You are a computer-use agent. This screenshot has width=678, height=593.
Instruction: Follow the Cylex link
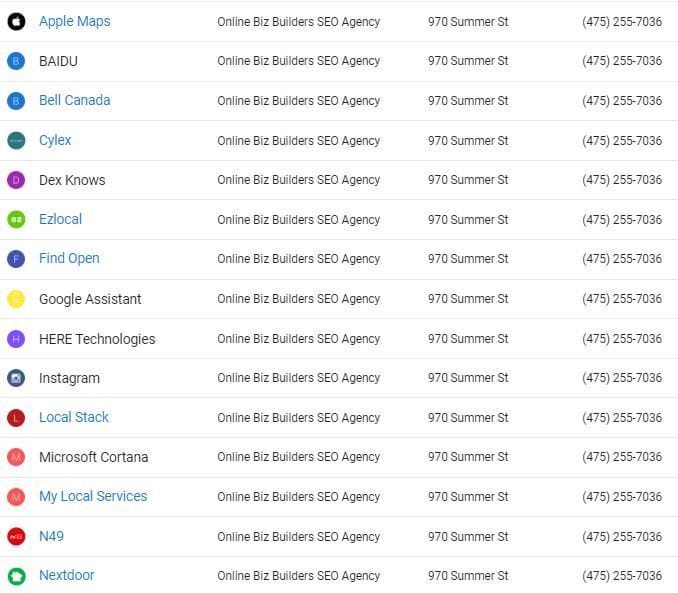(55, 140)
